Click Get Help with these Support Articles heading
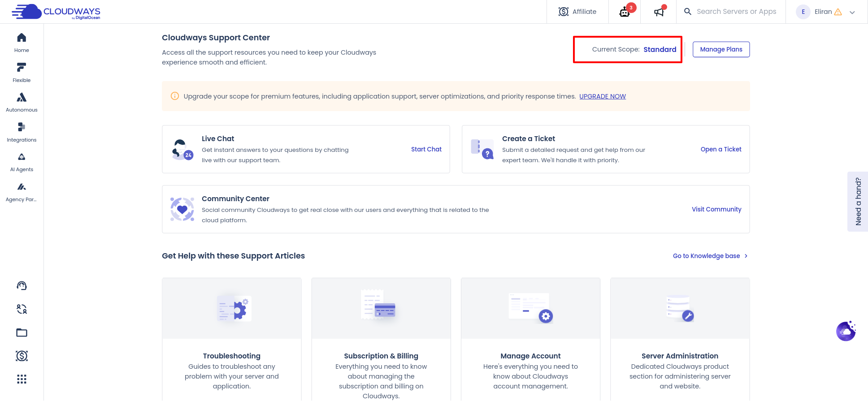This screenshot has height=401, width=868. [233, 256]
